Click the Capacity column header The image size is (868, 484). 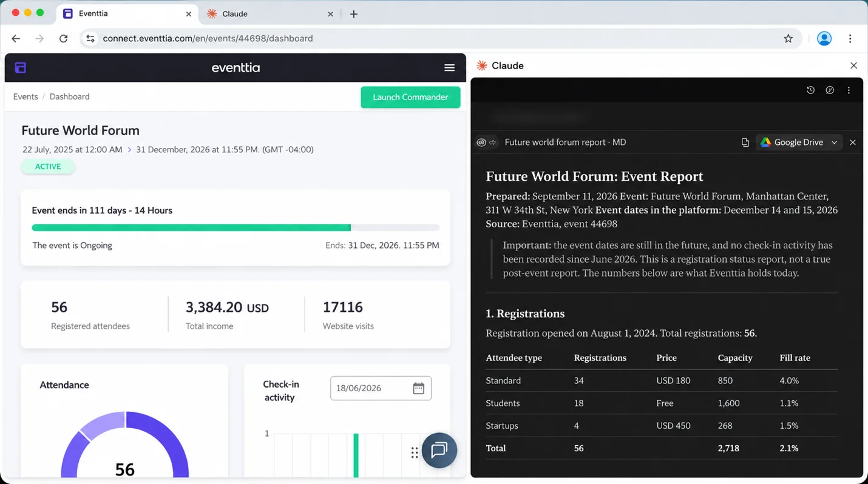pos(734,358)
